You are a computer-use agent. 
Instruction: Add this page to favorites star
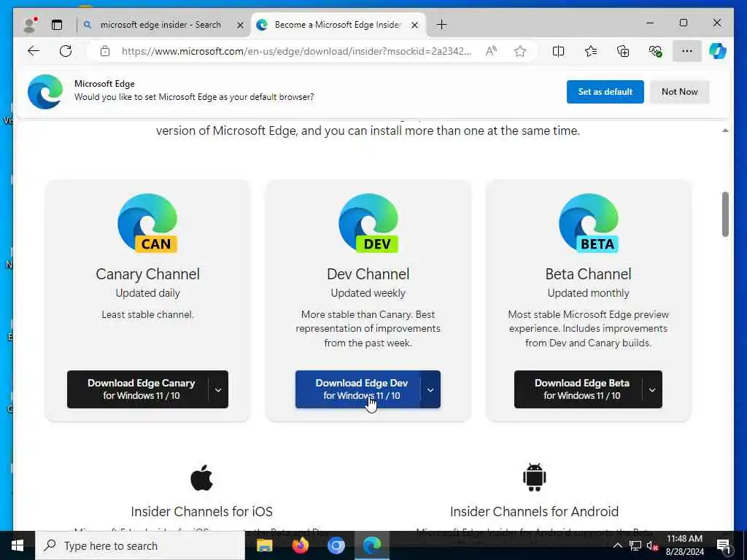tap(520, 51)
